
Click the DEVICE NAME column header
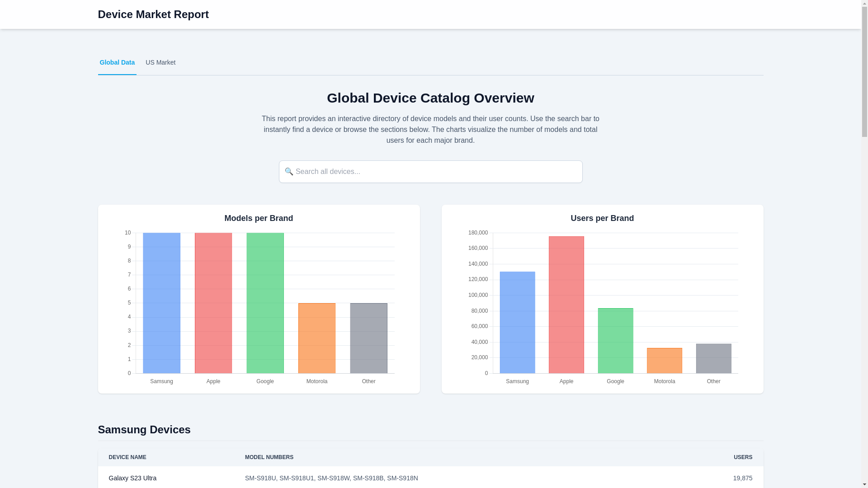pos(127,457)
